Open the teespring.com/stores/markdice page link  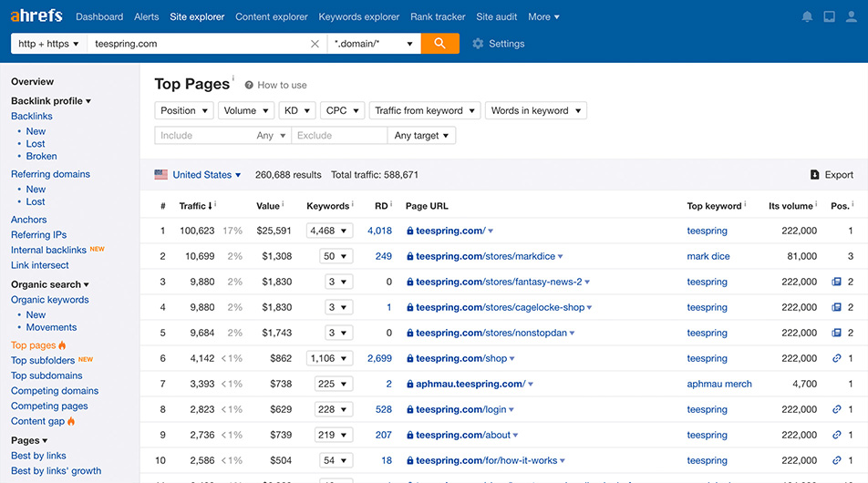point(483,257)
